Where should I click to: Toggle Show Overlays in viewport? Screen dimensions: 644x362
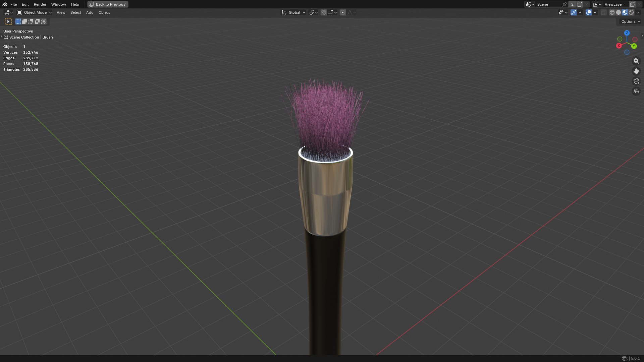(589, 12)
